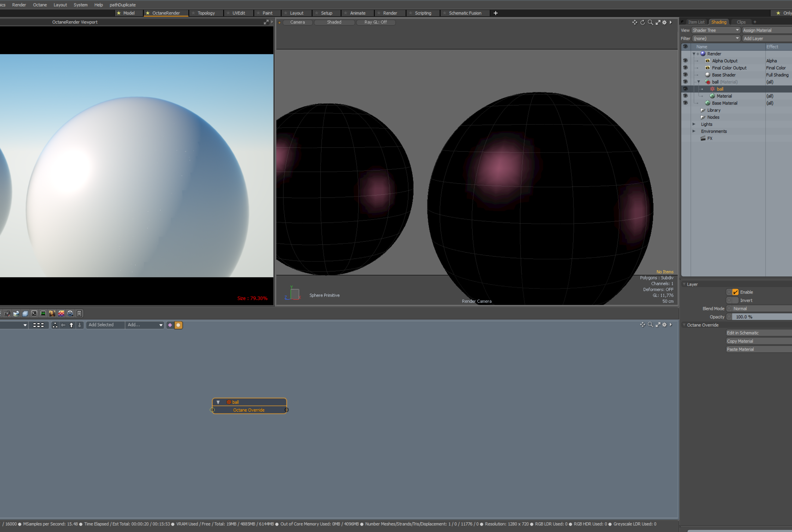The width and height of the screenshot is (792, 532).
Task: Click the white up arrow in schematic toolbar
Action: pos(71,325)
